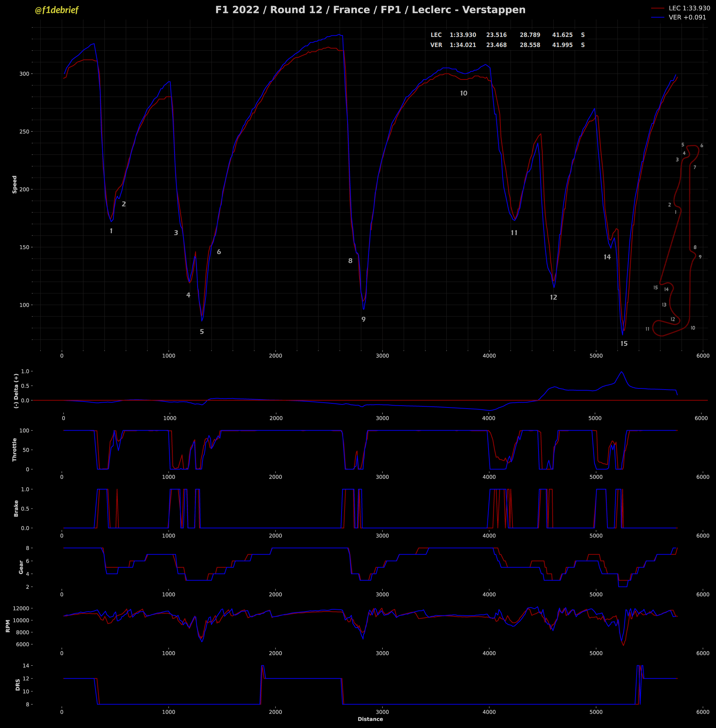Click the (-) Delta (+) axis label
This screenshot has width=716, height=728.
pos(16,391)
